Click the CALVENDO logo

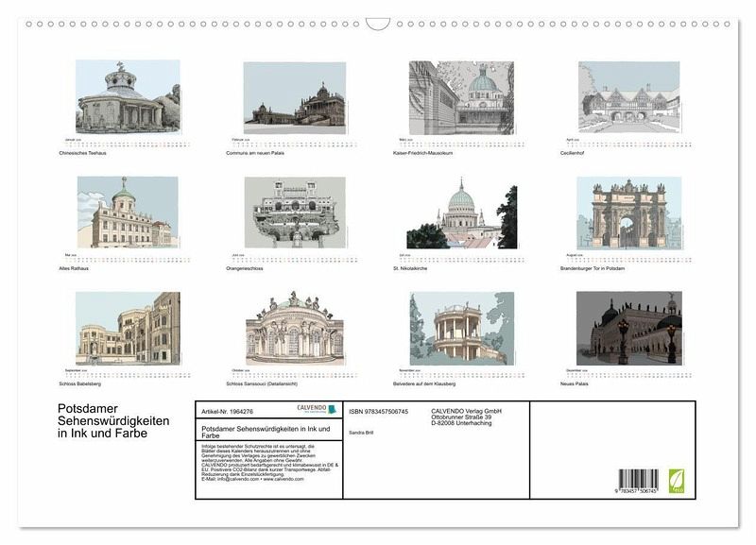coord(318,409)
